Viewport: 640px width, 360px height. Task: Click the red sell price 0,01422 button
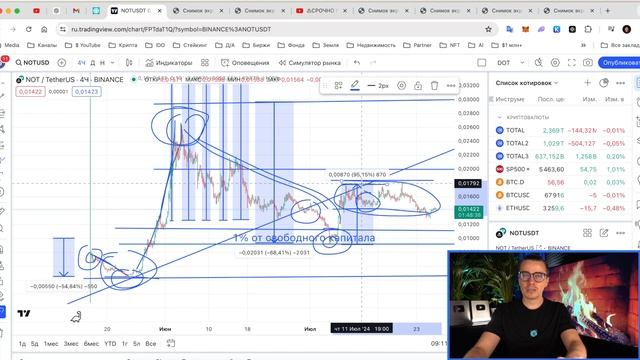[x=30, y=91]
